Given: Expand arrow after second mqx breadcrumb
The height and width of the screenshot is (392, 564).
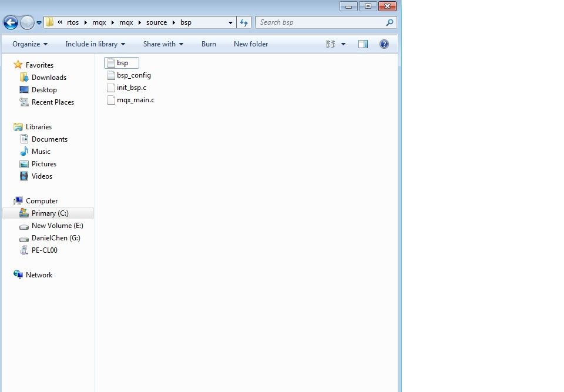Looking at the screenshot, I should [x=140, y=22].
